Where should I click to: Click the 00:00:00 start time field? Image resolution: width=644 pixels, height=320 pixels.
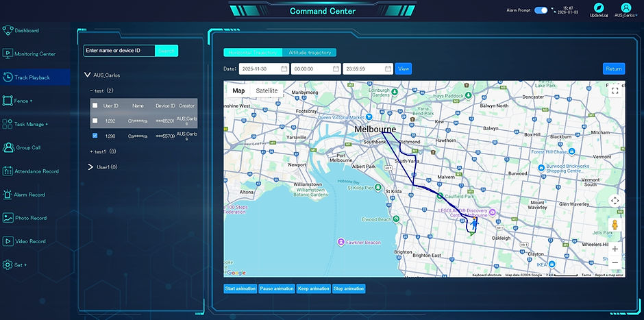pos(316,69)
